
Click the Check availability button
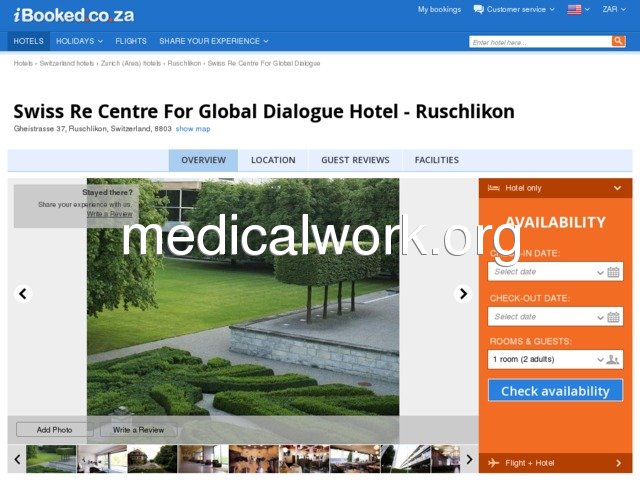point(555,391)
